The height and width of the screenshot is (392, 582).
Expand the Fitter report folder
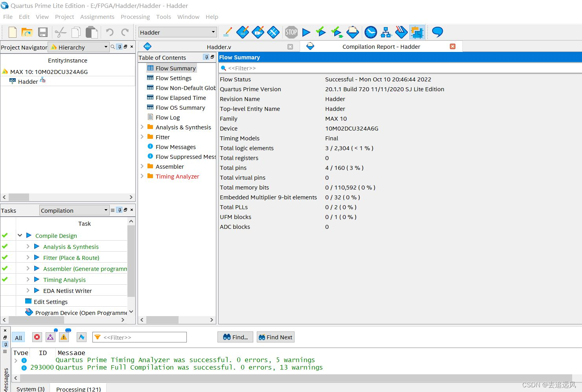142,137
